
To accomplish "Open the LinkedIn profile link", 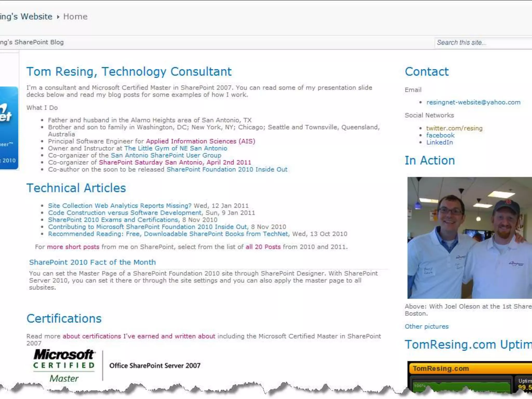I will pos(440,142).
